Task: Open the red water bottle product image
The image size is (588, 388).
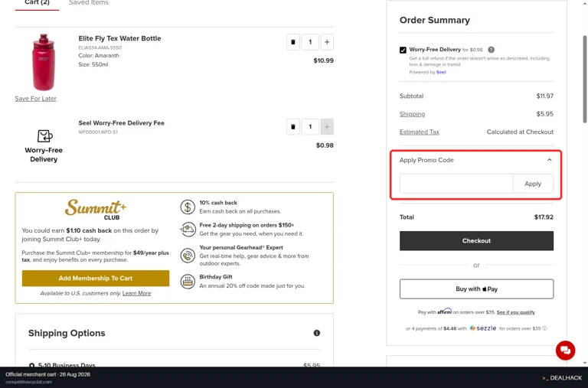Action: [x=44, y=62]
